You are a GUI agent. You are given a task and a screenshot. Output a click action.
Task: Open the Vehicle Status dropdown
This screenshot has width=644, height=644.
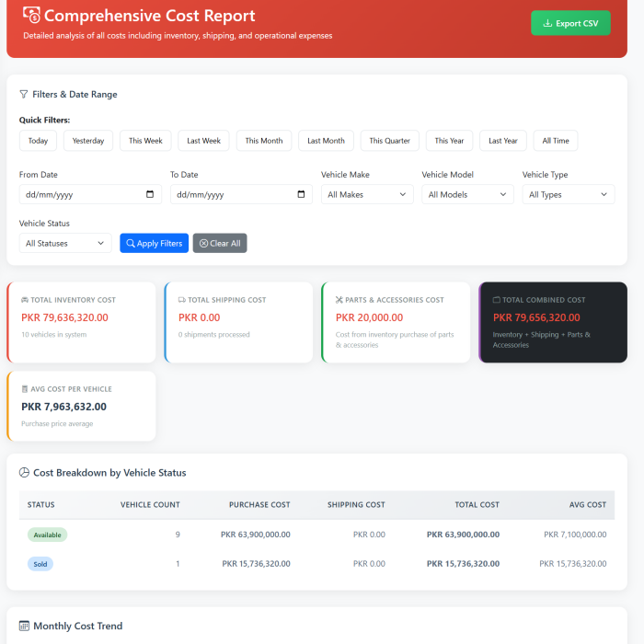pyautogui.click(x=65, y=243)
